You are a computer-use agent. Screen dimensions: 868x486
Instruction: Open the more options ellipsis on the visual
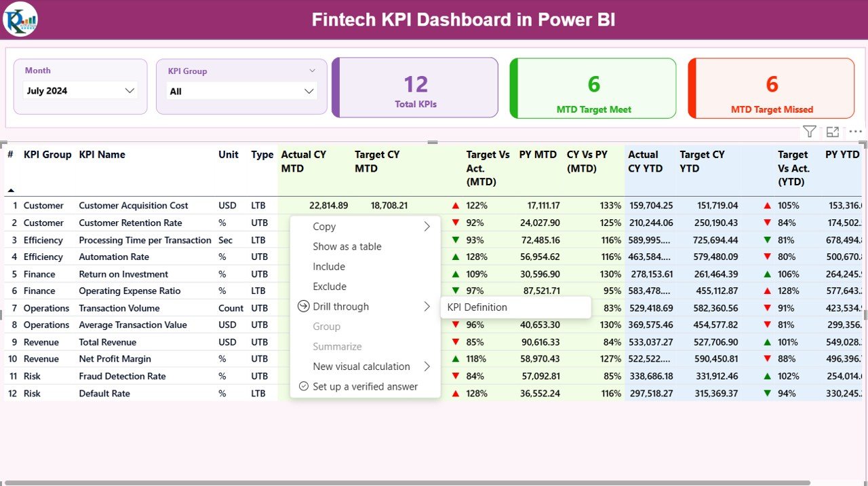856,132
